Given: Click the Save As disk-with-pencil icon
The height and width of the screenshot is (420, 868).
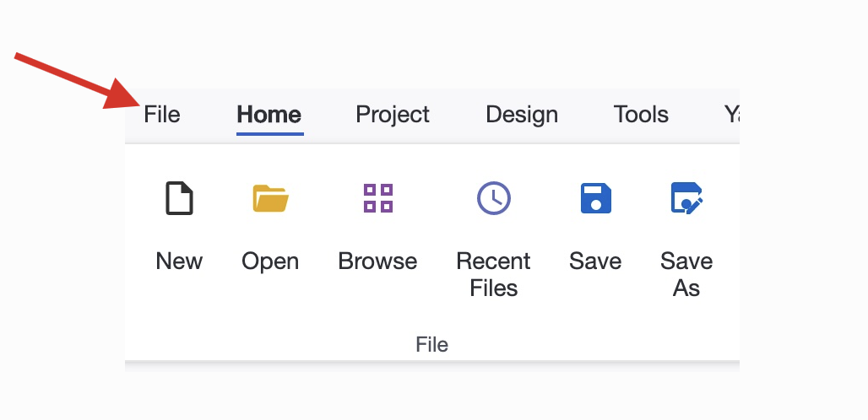Looking at the screenshot, I should (686, 198).
